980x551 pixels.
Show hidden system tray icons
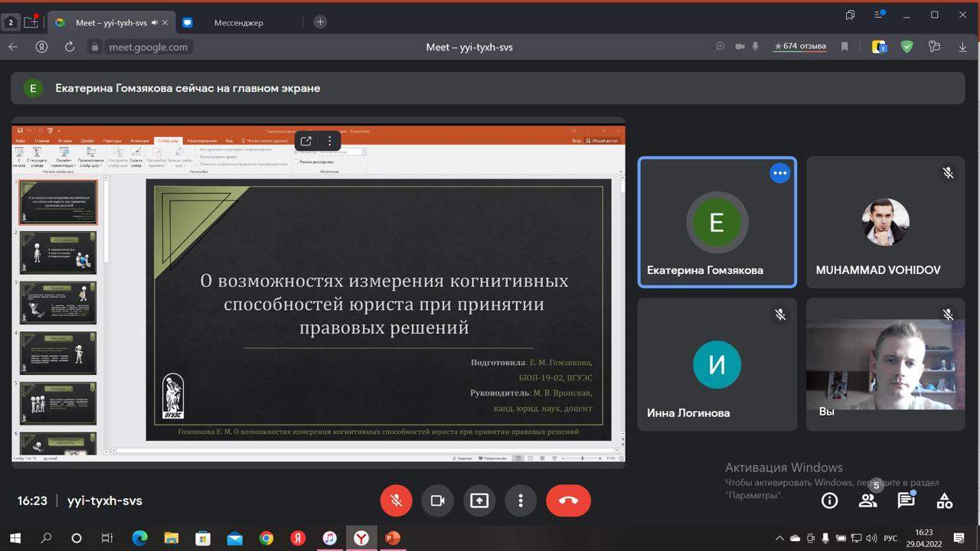tap(780, 538)
